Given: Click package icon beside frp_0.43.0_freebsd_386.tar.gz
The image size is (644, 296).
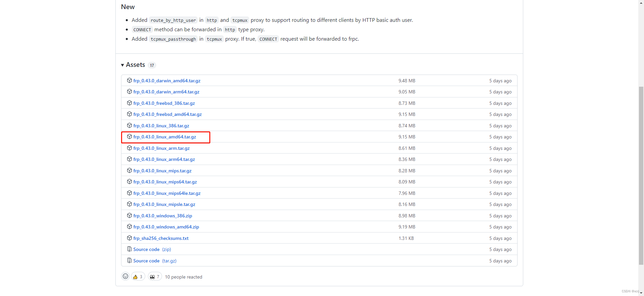Looking at the screenshot, I should coord(129,103).
